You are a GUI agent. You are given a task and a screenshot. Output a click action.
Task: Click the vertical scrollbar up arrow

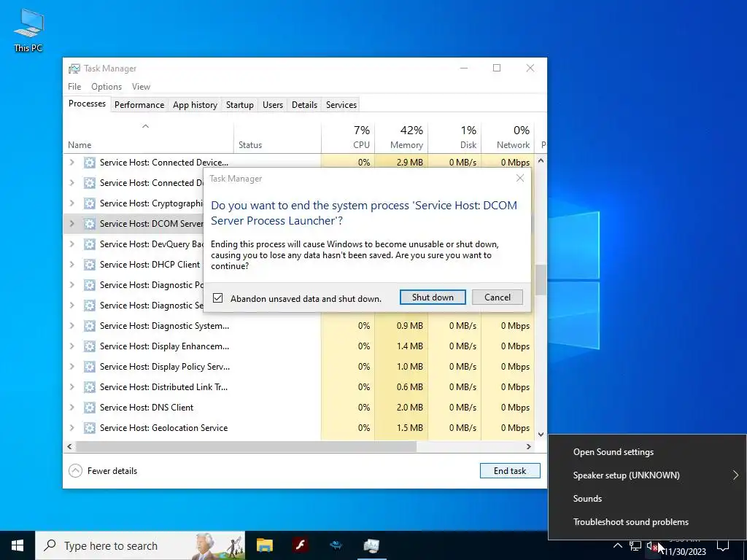[541, 161]
